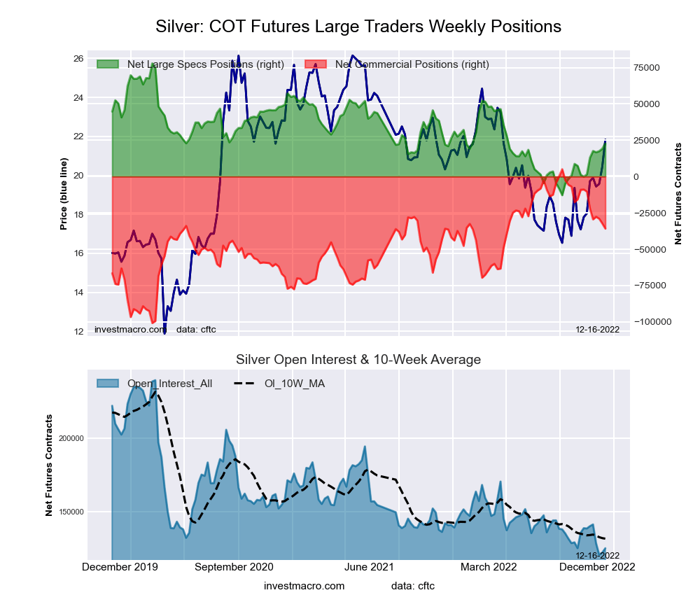The height and width of the screenshot is (602, 700).
Task: Select the December 2022 x-axis label
Action: (x=597, y=567)
